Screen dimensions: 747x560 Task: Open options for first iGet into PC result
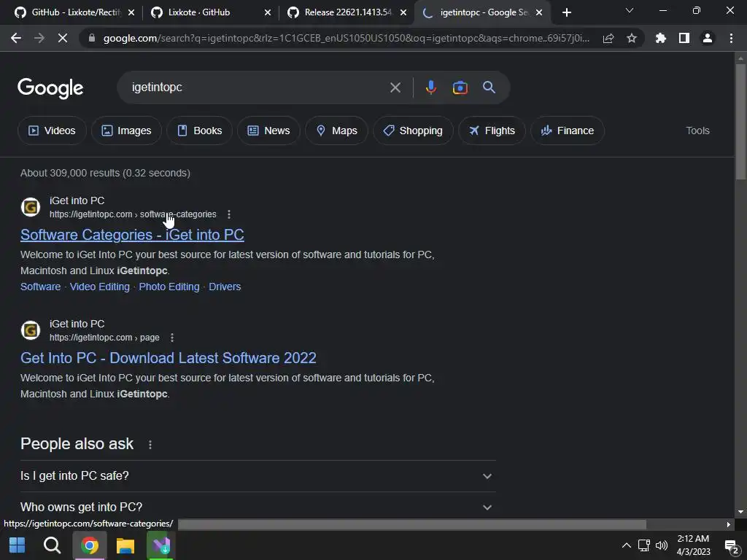click(229, 214)
